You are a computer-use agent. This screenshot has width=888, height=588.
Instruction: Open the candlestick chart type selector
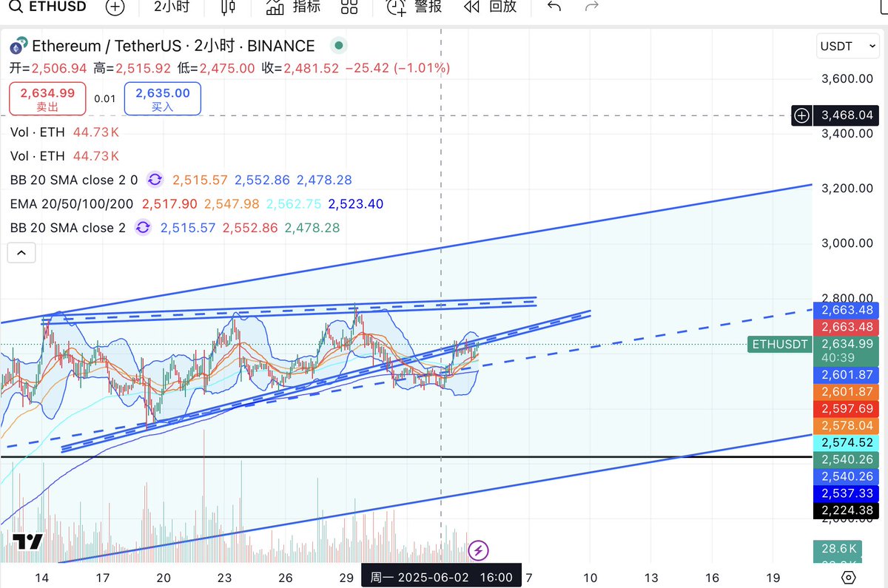pyautogui.click(x=229, y=7)
